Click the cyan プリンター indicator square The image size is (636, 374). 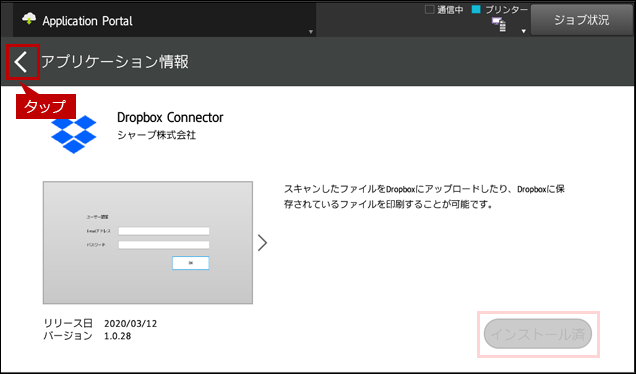click(476, 9)
